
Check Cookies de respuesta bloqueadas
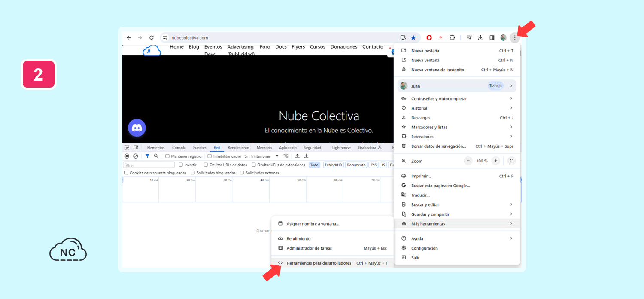(x=126, y=173)
